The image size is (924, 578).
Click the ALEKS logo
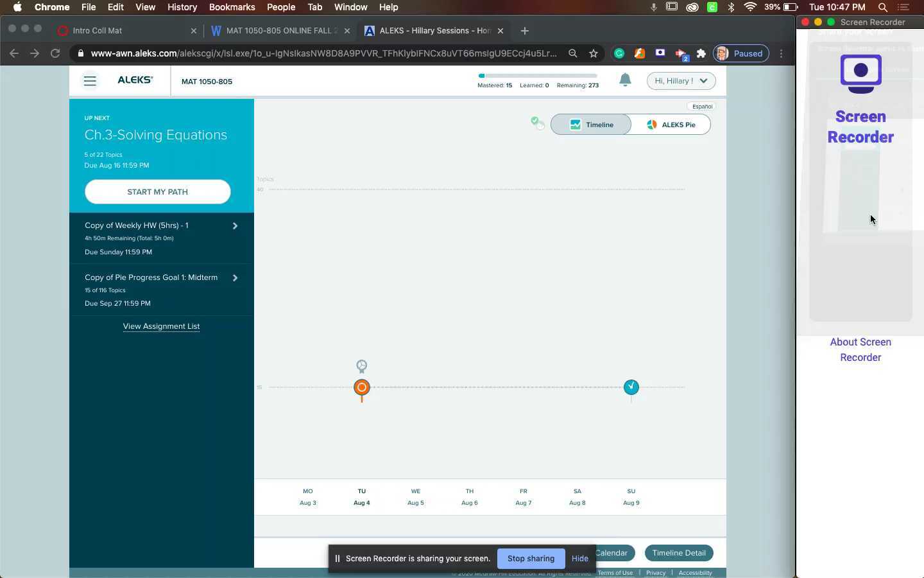(135, 80)
